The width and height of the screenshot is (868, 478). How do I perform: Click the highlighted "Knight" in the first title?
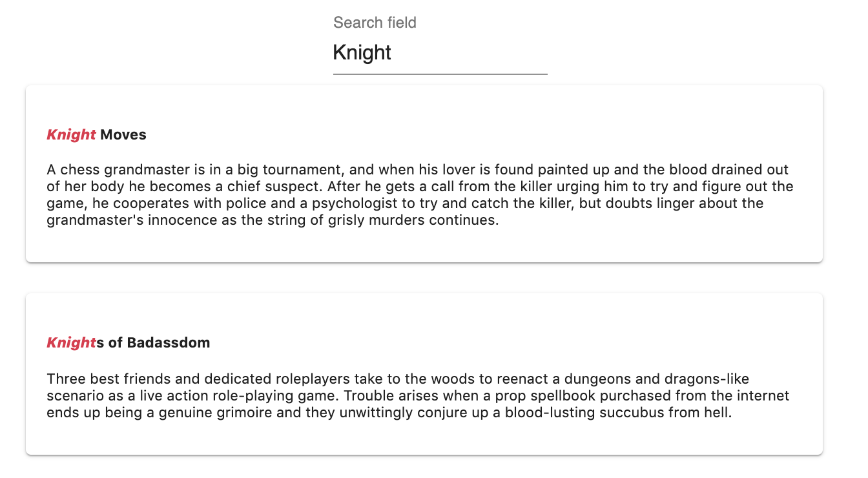tap(71, 134)
